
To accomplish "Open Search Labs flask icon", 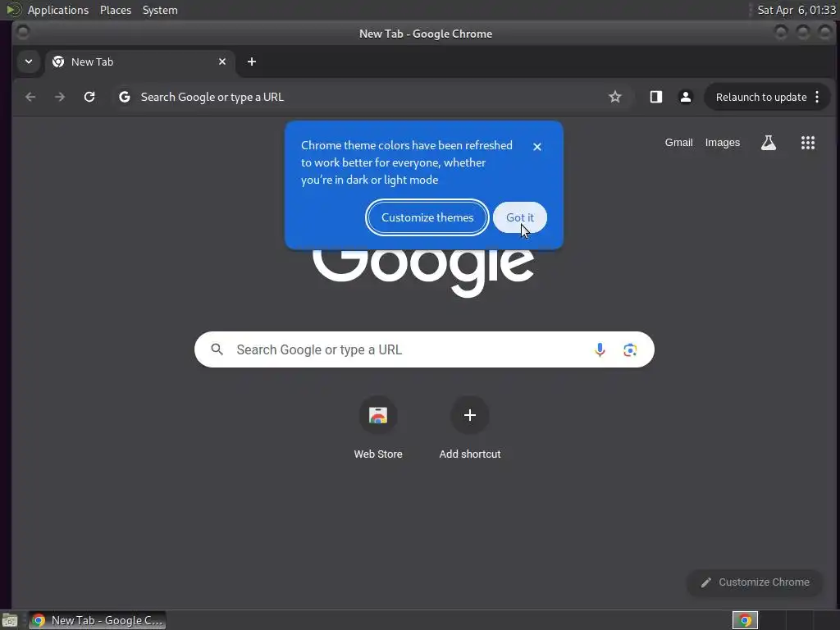I will pyautogui.click(x=768, y=143).
